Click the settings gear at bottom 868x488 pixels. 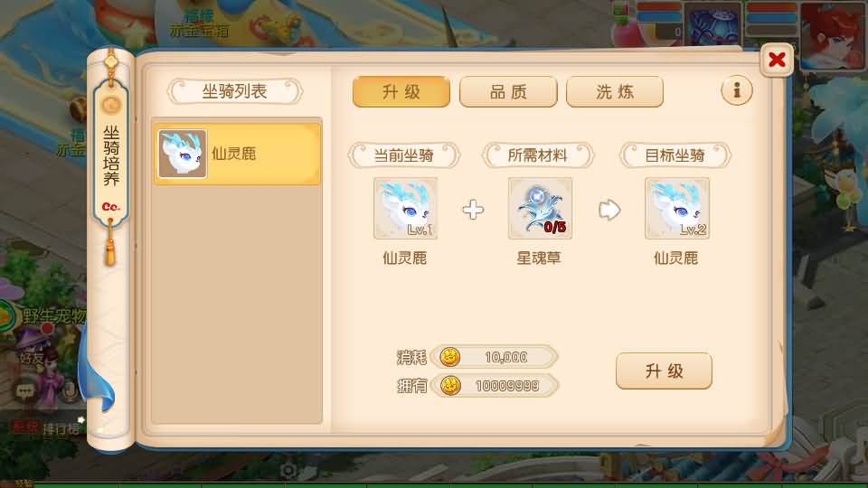(x=288, y=471)
